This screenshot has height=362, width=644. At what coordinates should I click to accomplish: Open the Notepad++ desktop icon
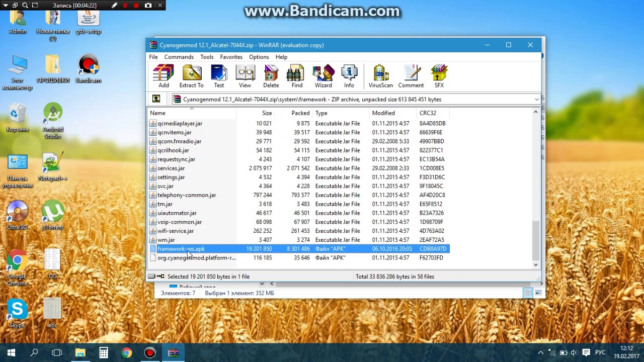click(x=52, y=167)
